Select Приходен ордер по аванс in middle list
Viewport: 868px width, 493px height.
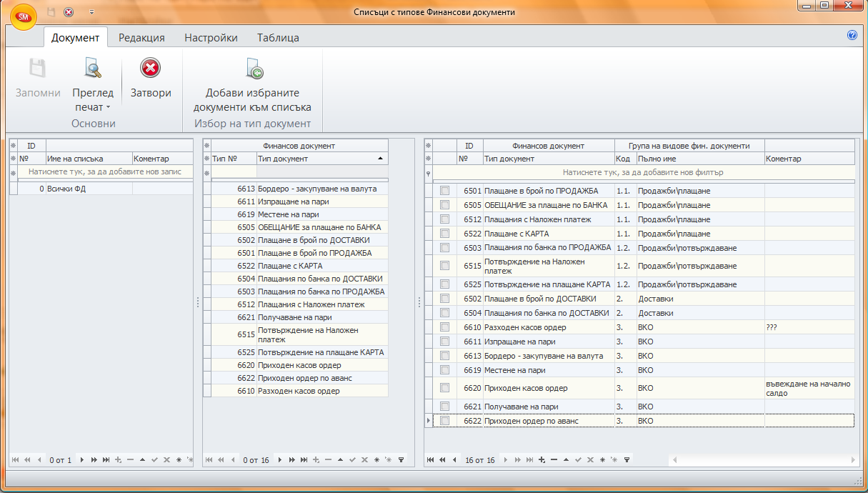[x=300, y=378]
